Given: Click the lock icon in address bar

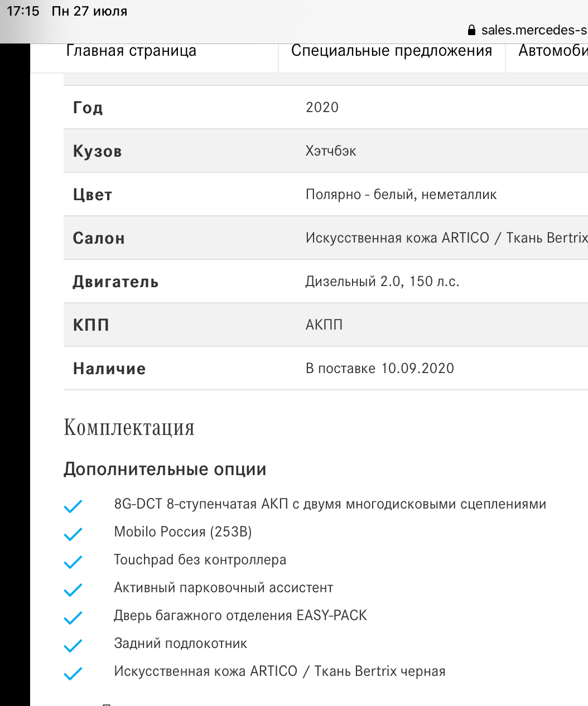Looking at the screenshot, I should 471,30.
